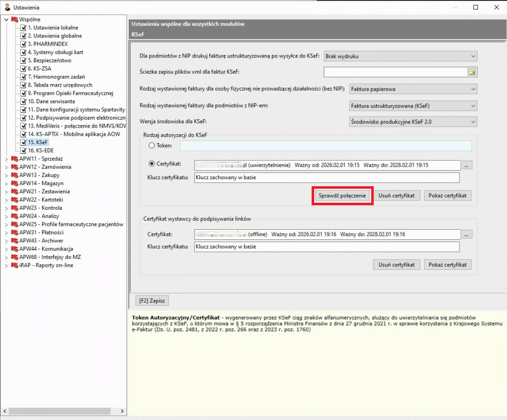Expand the APW31 - Płatności node arrow
The height and width of the screenshot is (420, 507).
6,232
